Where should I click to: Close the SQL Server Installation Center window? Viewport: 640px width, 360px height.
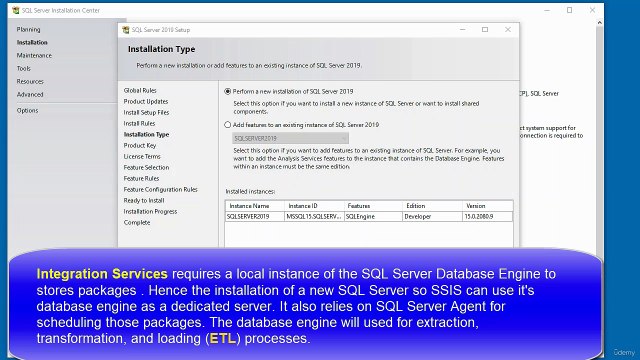[592, 10]
